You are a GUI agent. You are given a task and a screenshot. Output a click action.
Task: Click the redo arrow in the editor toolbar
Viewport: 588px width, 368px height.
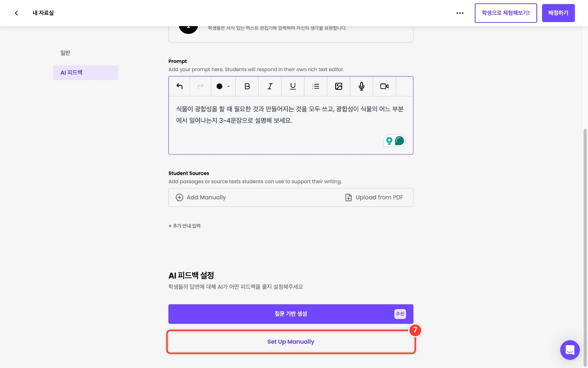tap(201, 86)
